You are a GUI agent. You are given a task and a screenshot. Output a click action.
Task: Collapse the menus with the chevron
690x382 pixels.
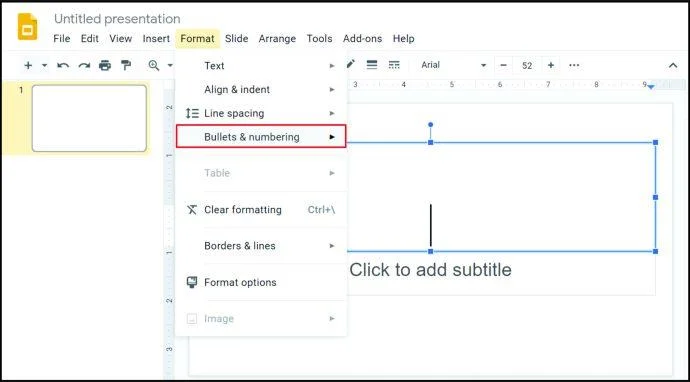point(673,66)
